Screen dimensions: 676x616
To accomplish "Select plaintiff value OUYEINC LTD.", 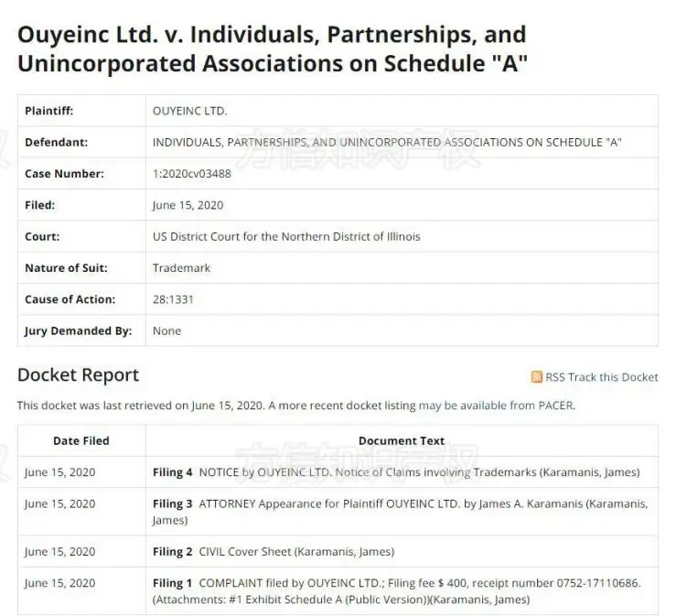I will tap(189, 111).
